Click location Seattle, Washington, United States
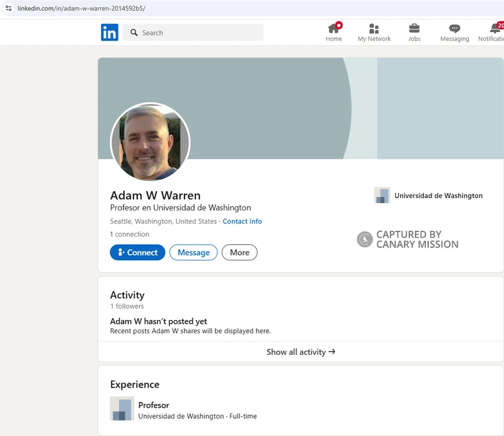504x436 pixels. [x=163, y=221]
